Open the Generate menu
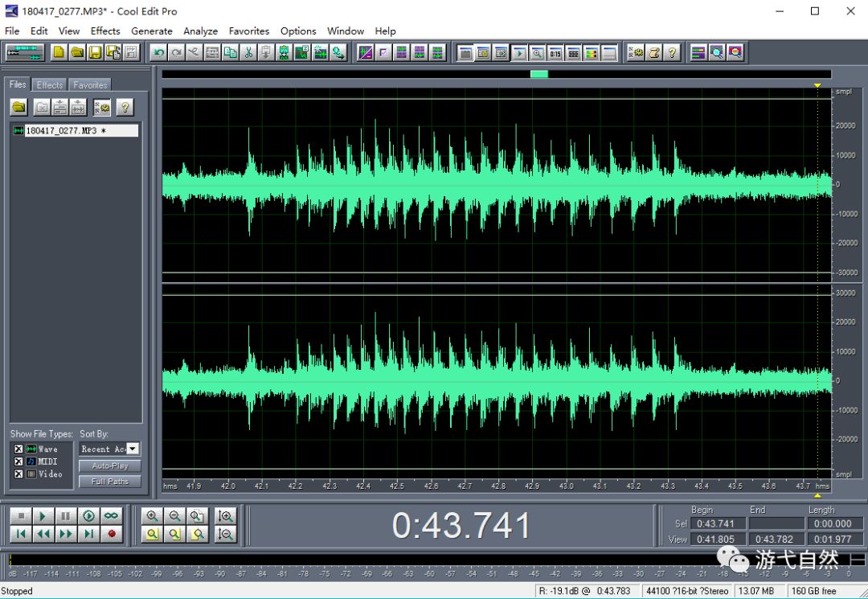The height and width of the screenshot is (599, 868). click(152, 31)
